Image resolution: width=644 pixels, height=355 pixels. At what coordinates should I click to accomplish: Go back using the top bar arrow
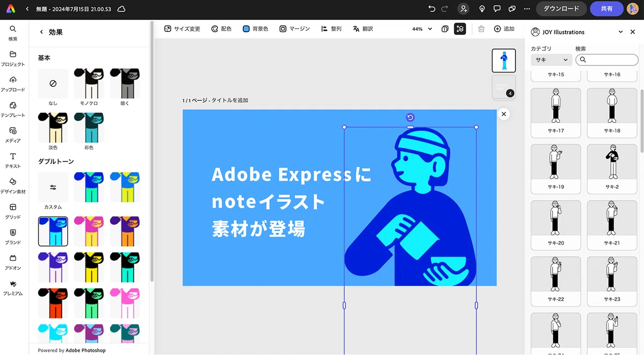[27, 9]
